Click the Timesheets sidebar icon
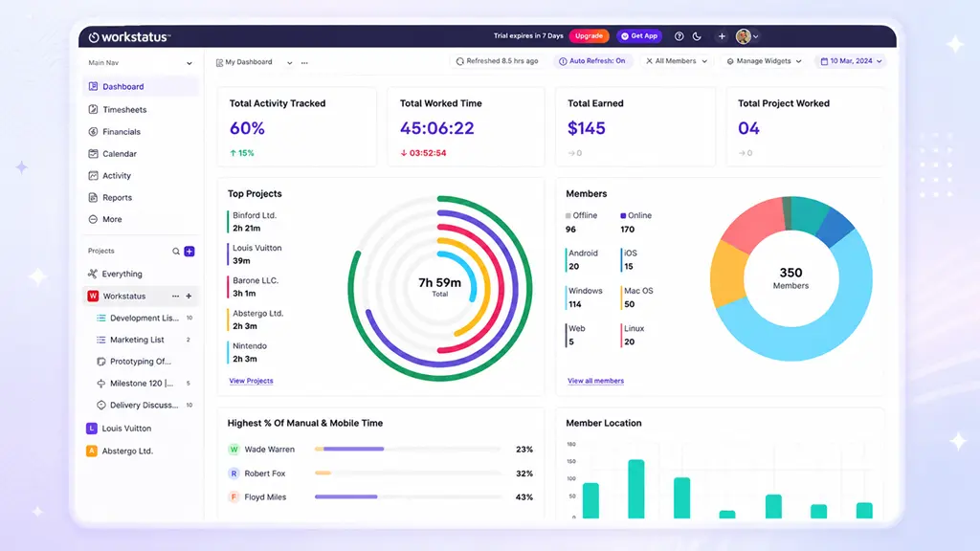980x551 pixels. 93,109
